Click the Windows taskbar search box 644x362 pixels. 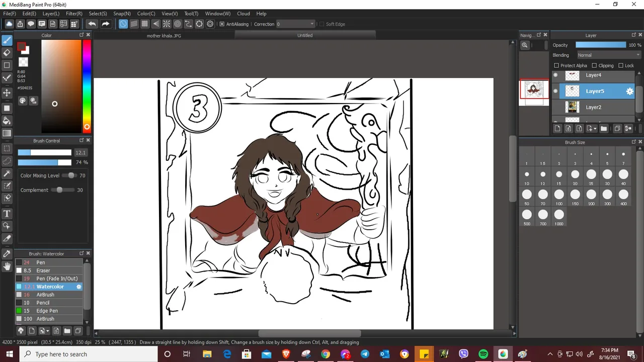89,354
